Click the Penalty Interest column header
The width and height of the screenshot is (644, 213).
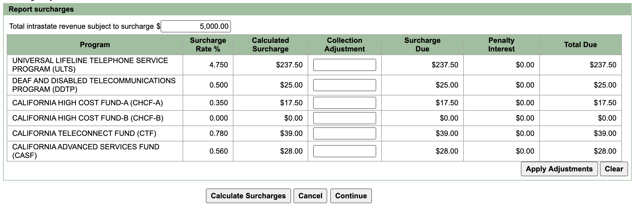tap(502, 45)
